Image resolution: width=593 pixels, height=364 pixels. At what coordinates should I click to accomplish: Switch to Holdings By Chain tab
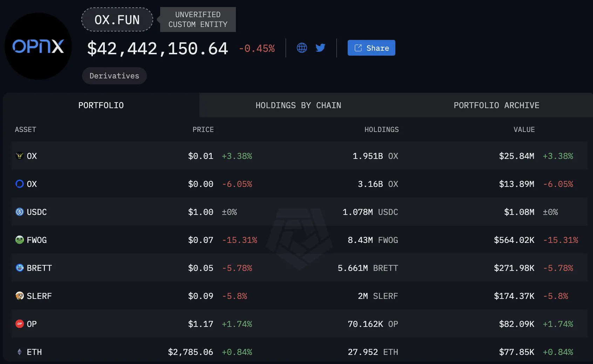pos(298,105)
